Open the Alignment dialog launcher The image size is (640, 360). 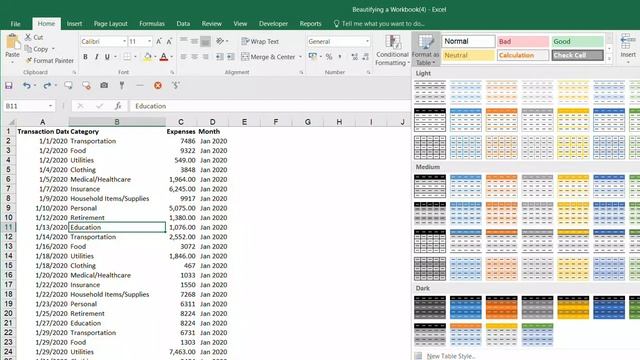click(301, 72)
